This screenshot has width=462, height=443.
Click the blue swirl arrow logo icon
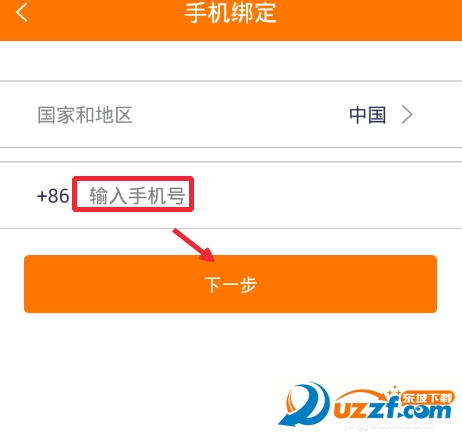304,404
